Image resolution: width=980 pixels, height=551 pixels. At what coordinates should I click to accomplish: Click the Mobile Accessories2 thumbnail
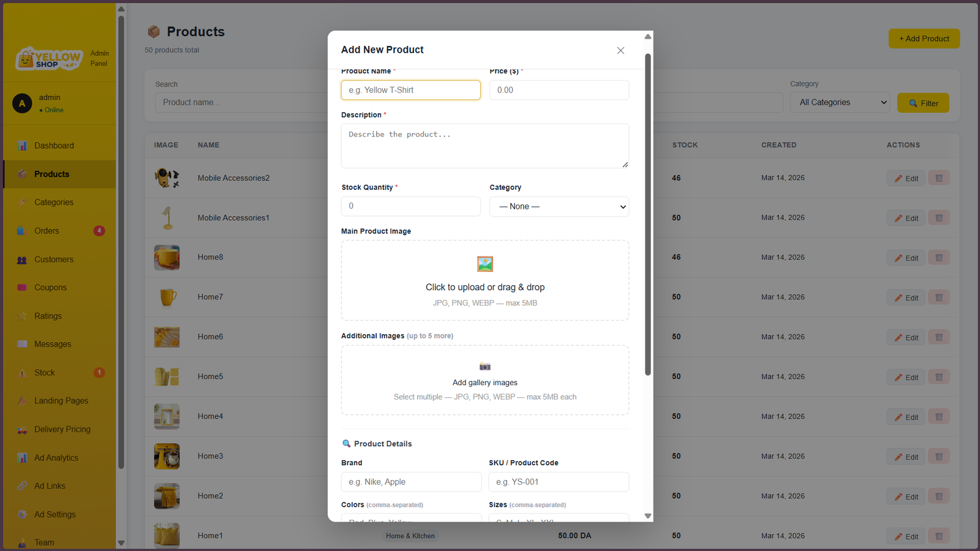[x=167, y=178]
